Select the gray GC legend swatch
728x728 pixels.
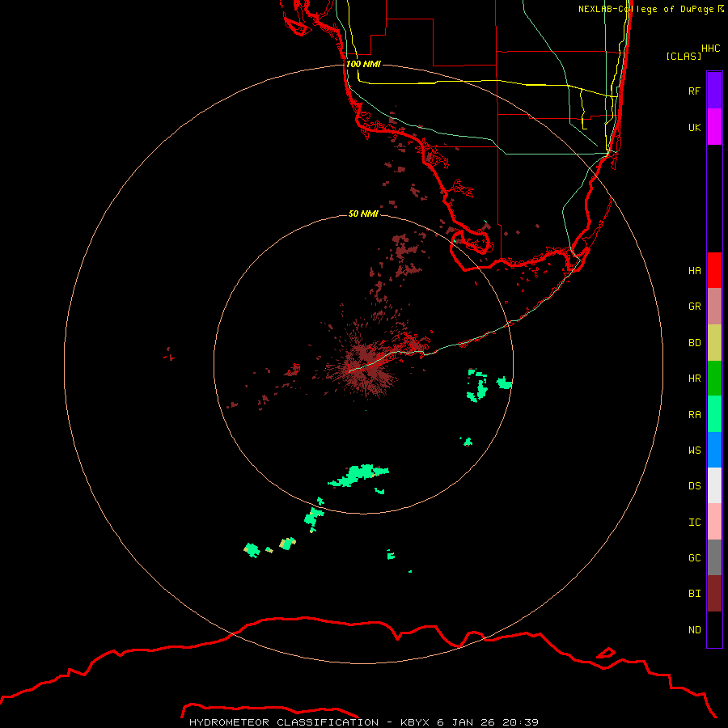[714, 557]
